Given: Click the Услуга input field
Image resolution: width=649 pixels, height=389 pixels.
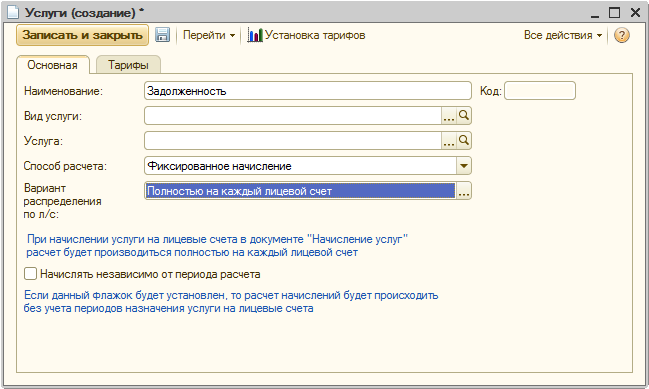Looking at the screenshot, I should [x=293, y=141].
